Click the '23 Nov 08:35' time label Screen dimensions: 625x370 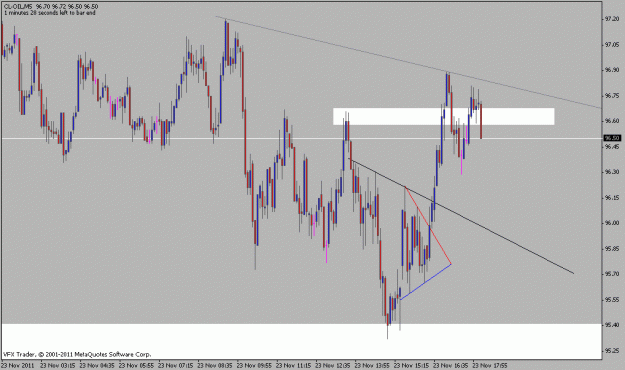[215, 365]
